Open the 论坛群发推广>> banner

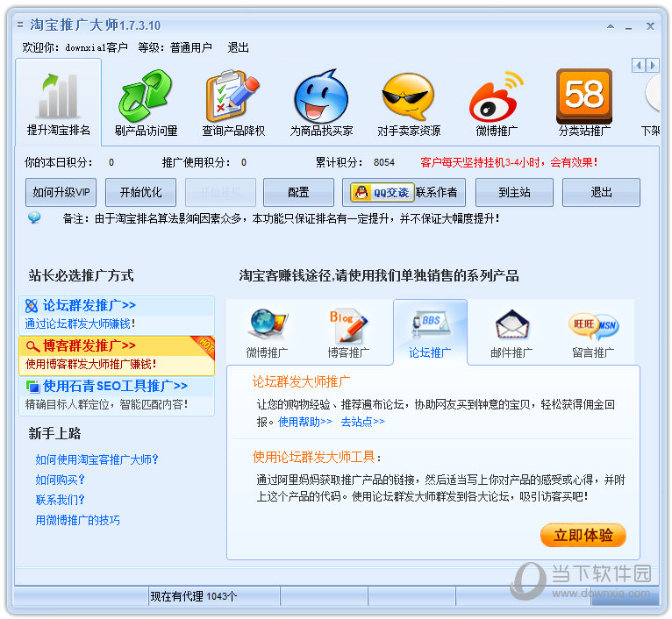click(117, 315)
